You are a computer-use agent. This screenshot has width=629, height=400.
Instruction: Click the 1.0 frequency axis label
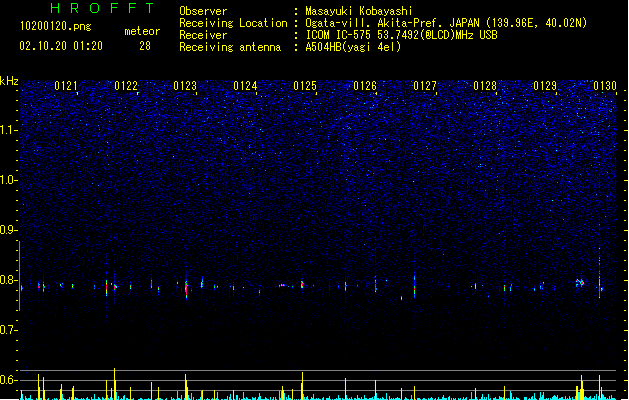tap(8, 180)
